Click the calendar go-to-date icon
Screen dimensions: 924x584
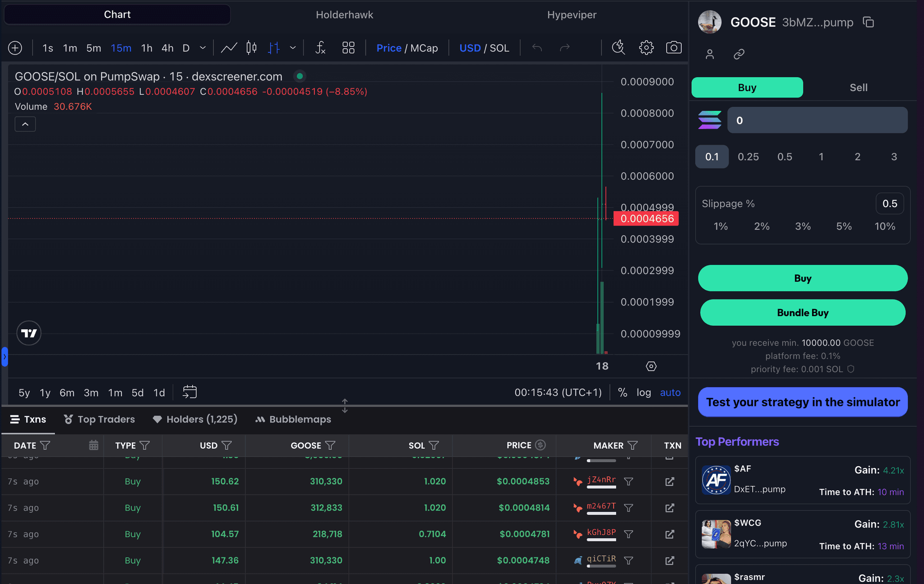point(189,392)
